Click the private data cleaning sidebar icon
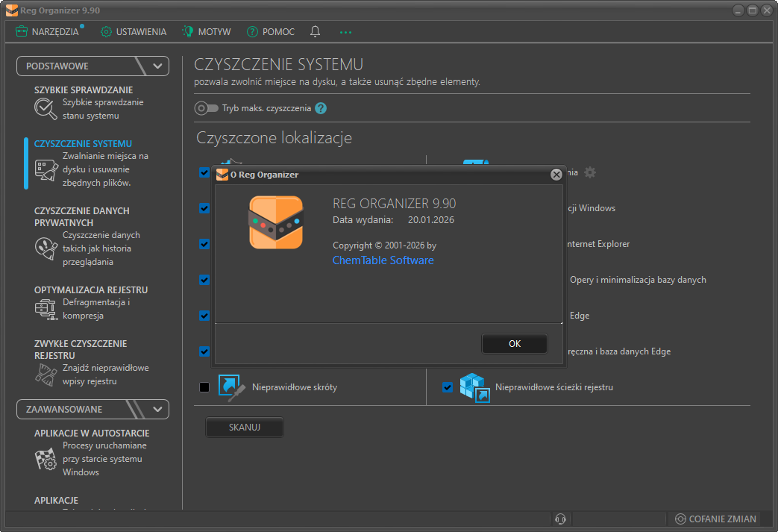Viewport: 778px width, 532px height. pyautogui.click(x=46, y=248)
